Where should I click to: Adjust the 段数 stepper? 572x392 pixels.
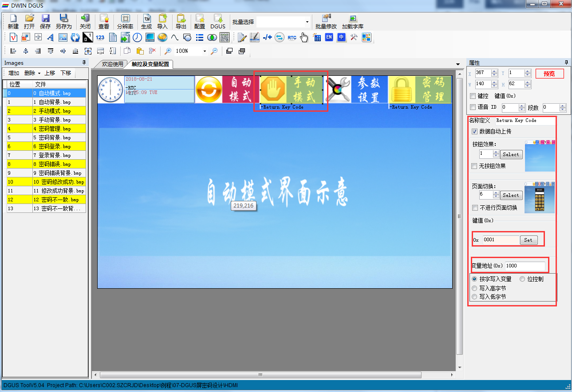[563, 107]
